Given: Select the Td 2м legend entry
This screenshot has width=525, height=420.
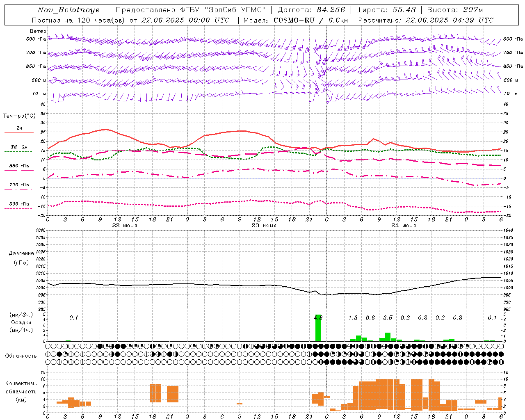Looking at the screenshot, I should tap(19, 147).
